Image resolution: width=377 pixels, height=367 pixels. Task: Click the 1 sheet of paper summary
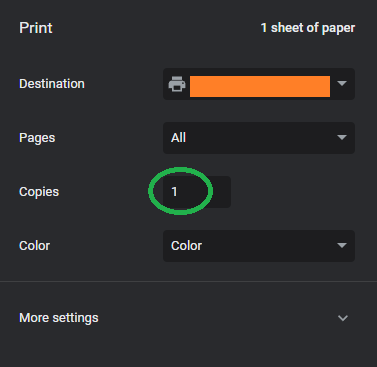[x=308, y=28]
